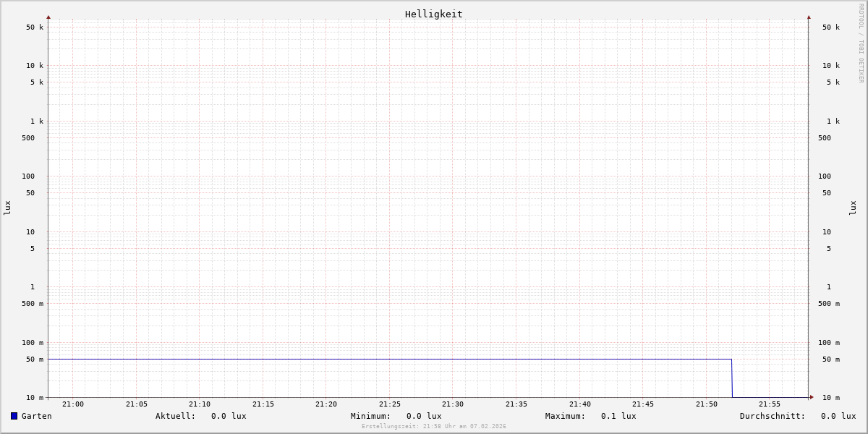This screenshot has height=434, width=868.
Task: Click the red arrow atop the right y-axis
Action: [809, 17]
